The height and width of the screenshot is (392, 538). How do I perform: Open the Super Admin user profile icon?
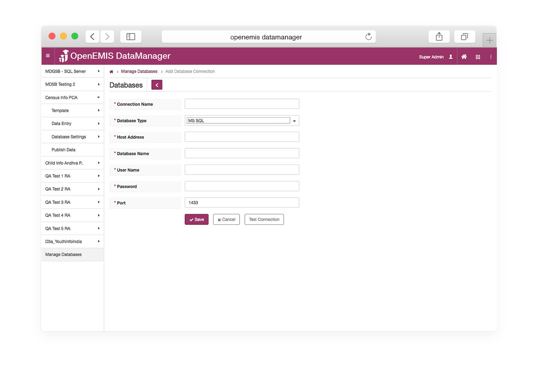click(x=451, y=57)
